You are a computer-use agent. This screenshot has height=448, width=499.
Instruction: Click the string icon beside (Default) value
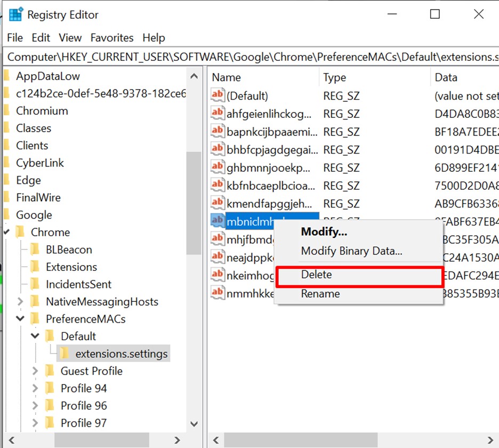pyautogui.click(x=217, y=96)
